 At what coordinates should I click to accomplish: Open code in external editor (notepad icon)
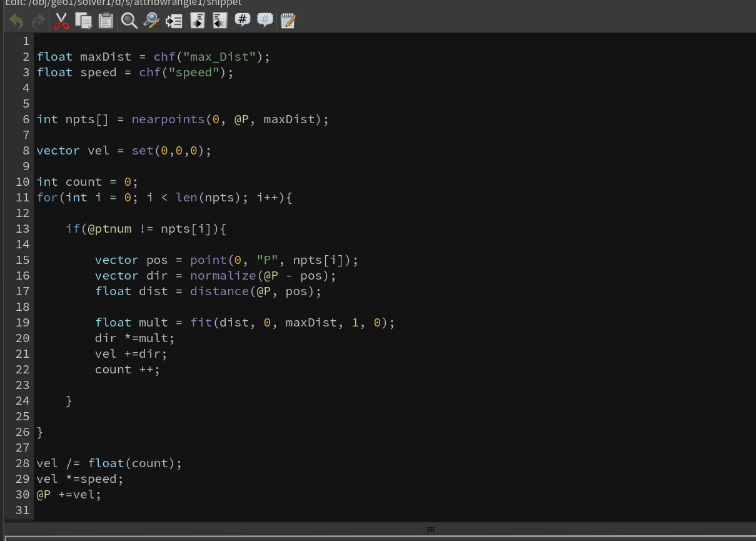click(x=288, y=21)
